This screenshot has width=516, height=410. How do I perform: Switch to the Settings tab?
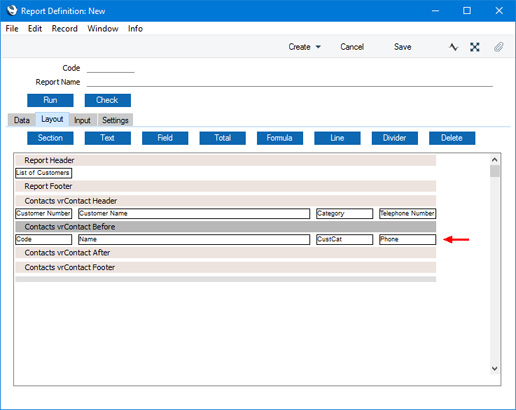(x=115, y=120)
